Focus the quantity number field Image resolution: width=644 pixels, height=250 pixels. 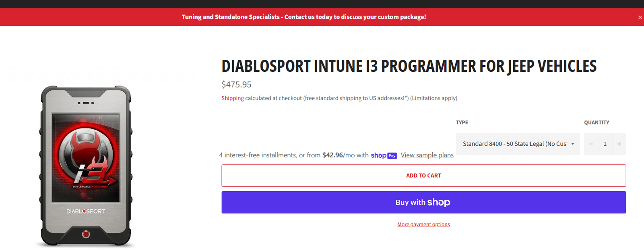[x=605, y=144]
